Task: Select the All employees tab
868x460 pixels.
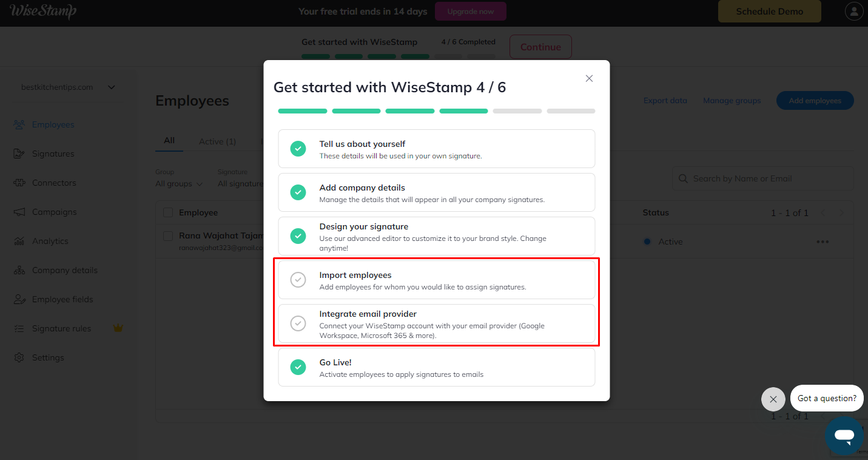Action: pyautogui.click(x=169, y=141)
